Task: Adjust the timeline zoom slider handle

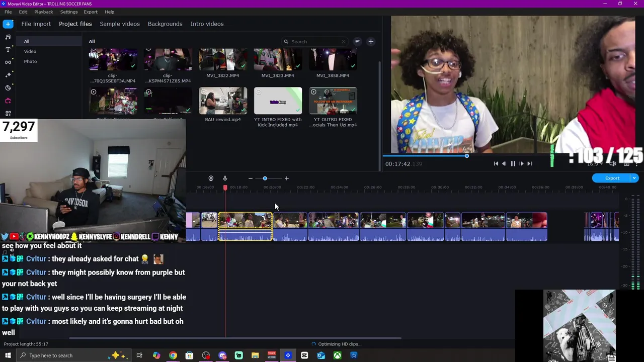Action: tap(265, 178)
